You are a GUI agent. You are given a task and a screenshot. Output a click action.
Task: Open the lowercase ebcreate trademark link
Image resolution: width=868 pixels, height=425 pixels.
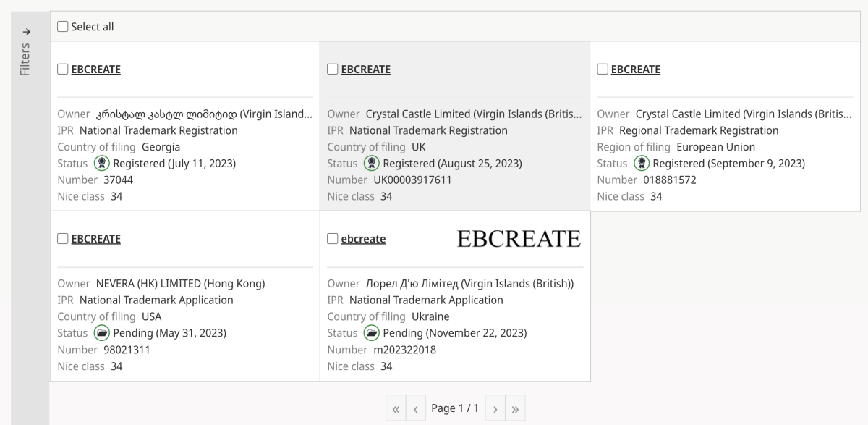363,239
